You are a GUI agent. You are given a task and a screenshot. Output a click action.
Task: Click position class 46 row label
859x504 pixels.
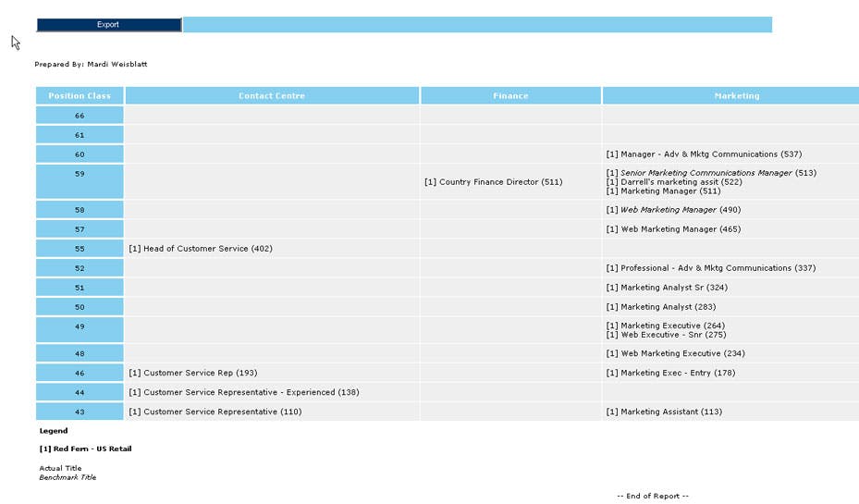tap(80, 373)
